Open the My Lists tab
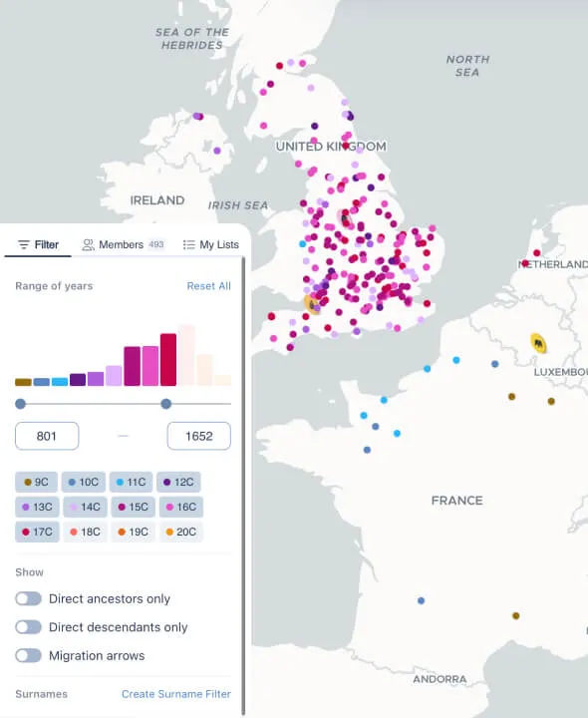This screenshot has height=718, width=588. click(210, 244)
